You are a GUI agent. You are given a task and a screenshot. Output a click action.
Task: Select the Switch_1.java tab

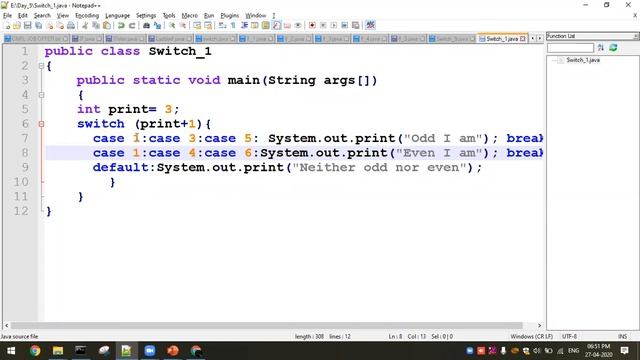coord(501,38)
